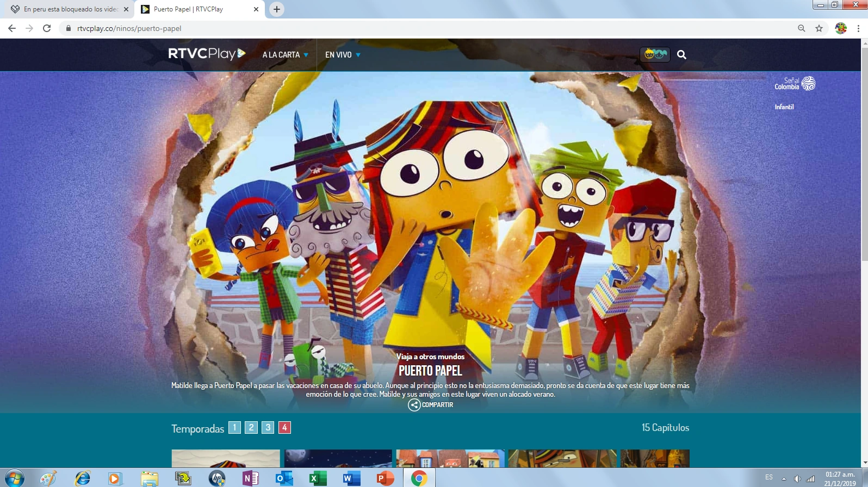The image size is (868, 487).
Task: Close the 'Puerto Papel | RTVCPlay' tab
Action: [256, 9]
